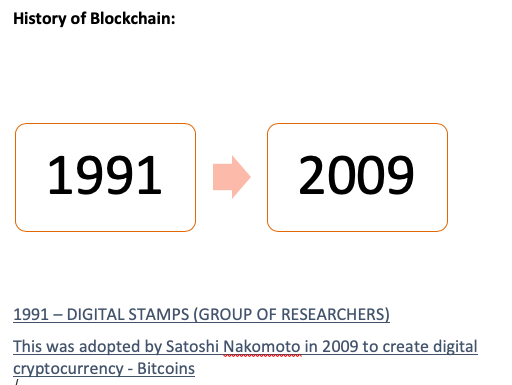512x385 pixels.
Task: Click the red-underlined word Nakomoto
Action: [x=262, y=347]
